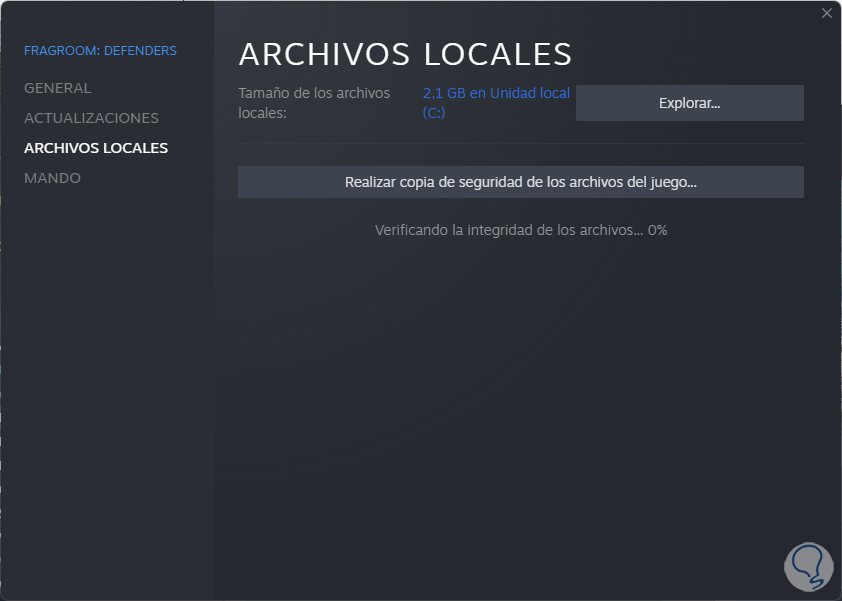Click the 2,1 GB en Unidad local text

(496, 103)
